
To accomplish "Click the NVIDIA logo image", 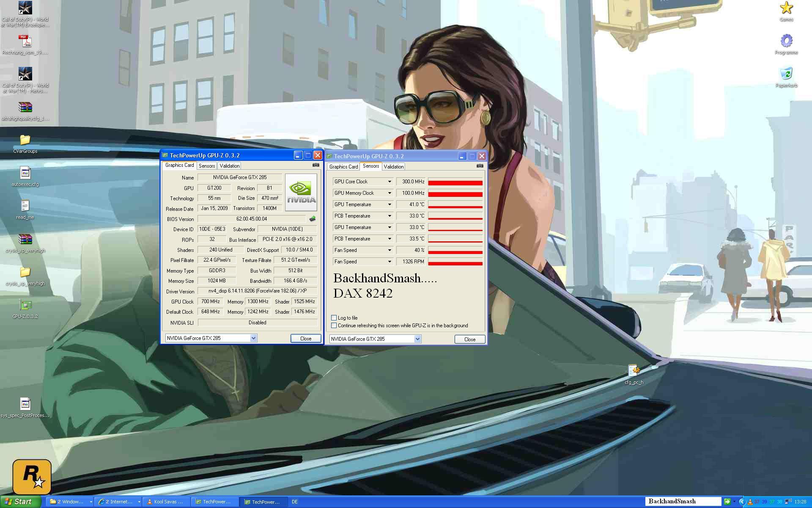I will (x=301, y=193).
